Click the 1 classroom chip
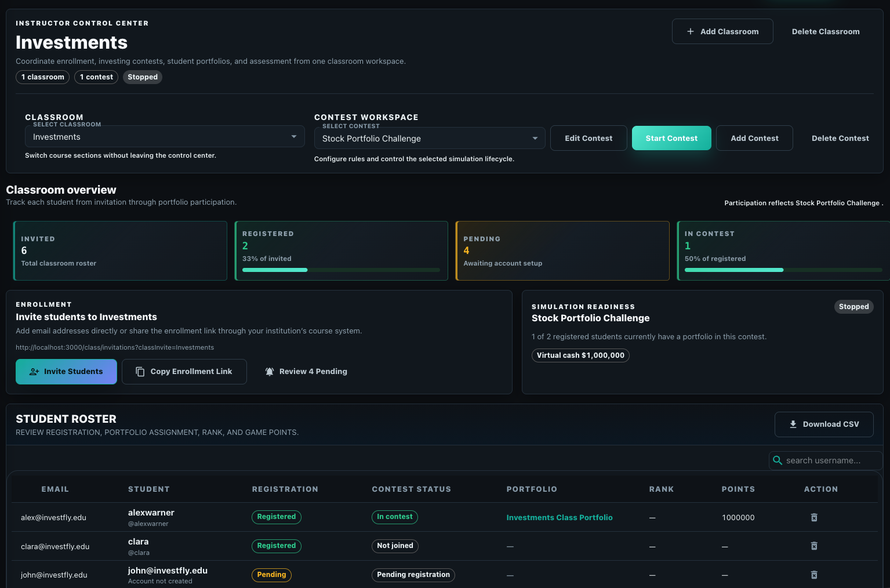Image resolution: width=890 pixels, height=588 pixels. tap(43, 77)
